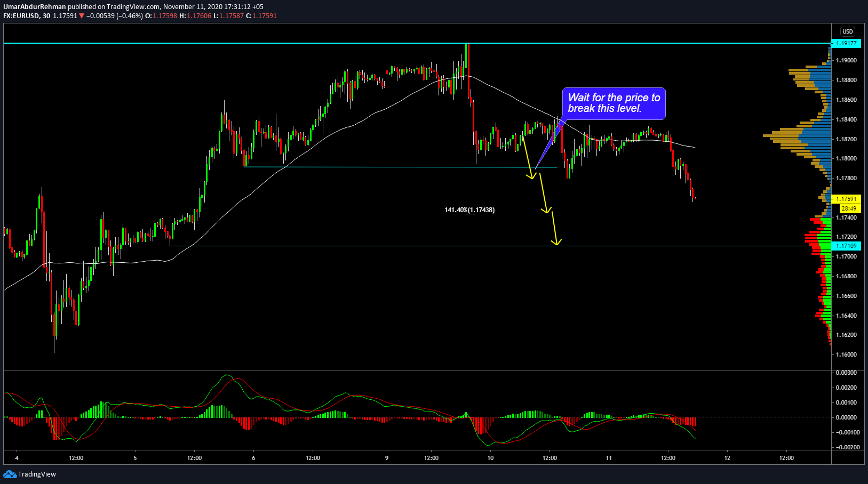Click the 1.18000 price axis label

846,158
